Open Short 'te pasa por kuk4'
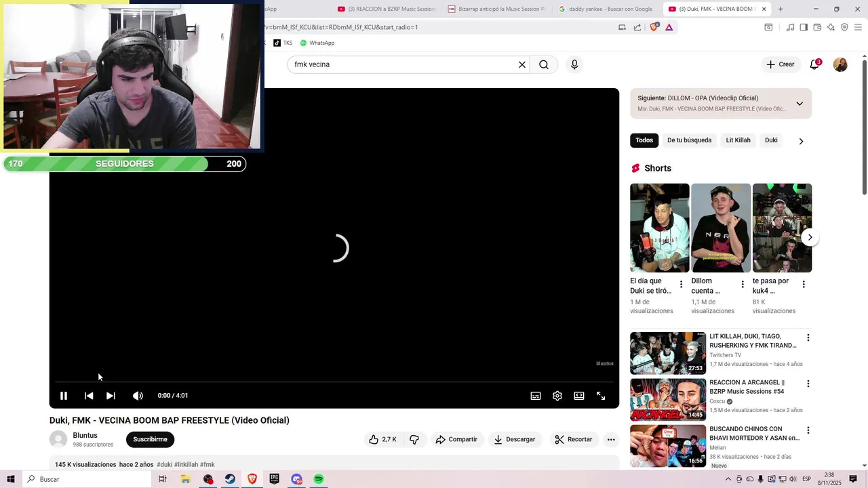 click(782, 228)
